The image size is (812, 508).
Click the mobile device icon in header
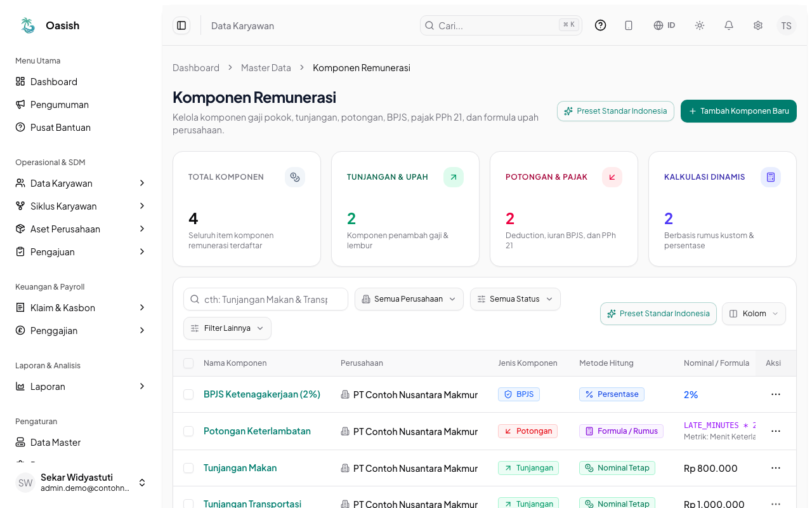tap(629, 25)
